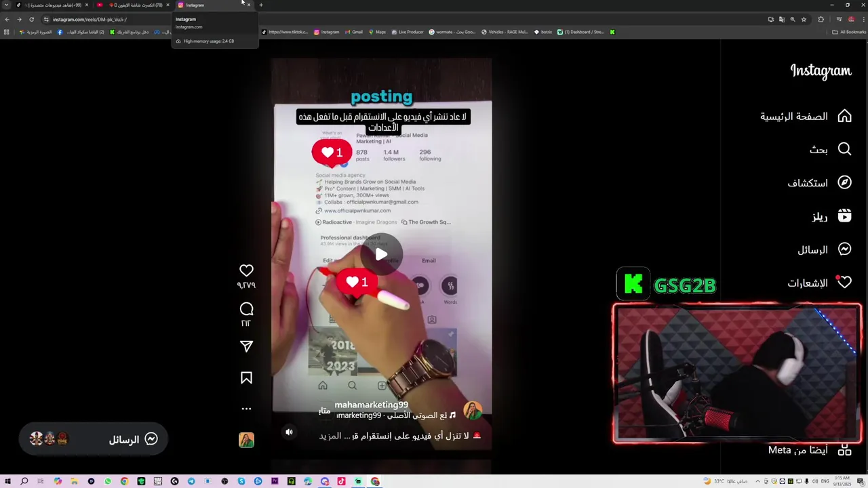
Task: Open mahamarketing99 profile link
Action: 371,405
